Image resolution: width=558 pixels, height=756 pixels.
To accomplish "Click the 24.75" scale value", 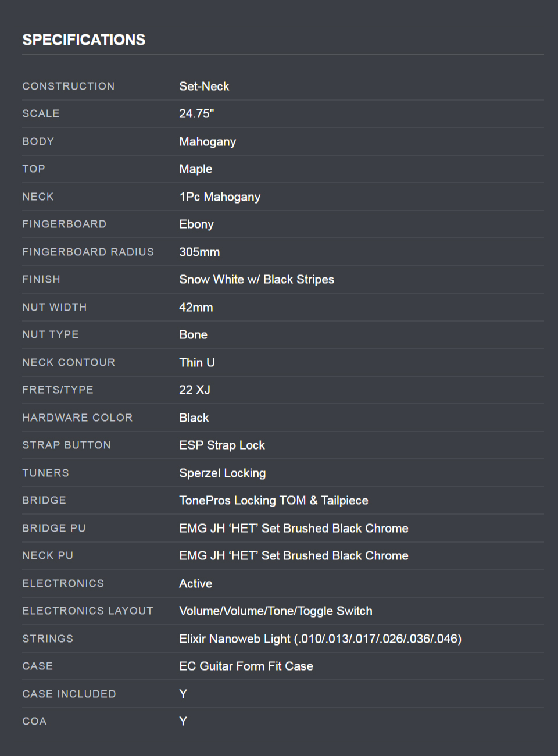I will [x=196, y=113].
